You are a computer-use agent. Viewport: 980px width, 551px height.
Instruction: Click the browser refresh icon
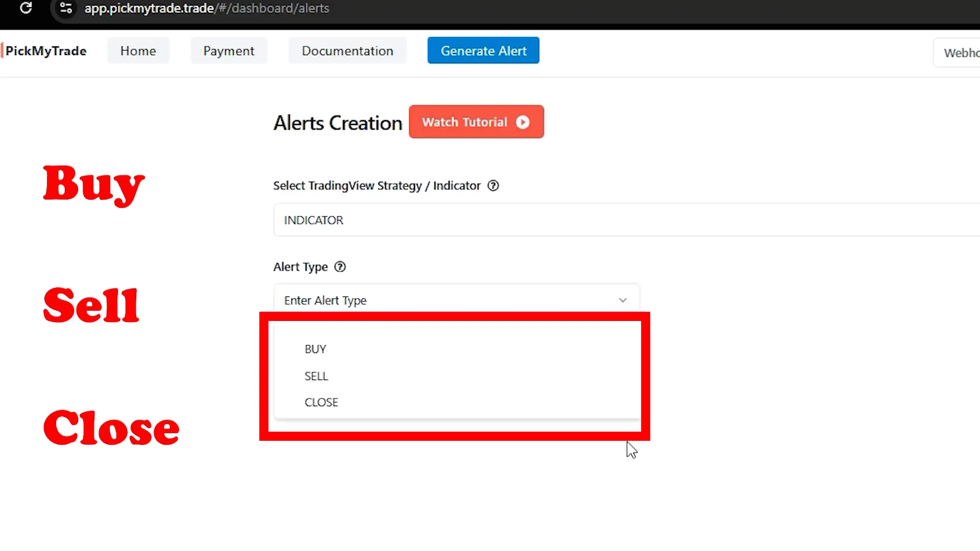pyautogui.click(x=26, y=8)
